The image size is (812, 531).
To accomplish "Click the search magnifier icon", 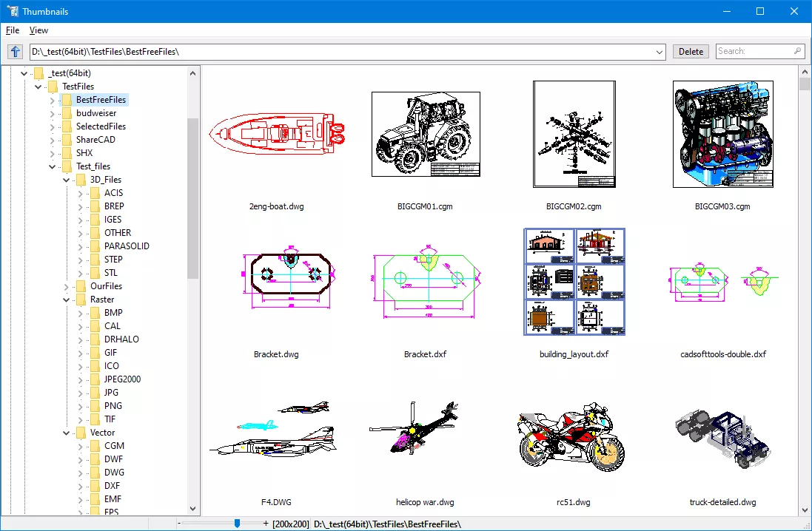I will [797, 51].
